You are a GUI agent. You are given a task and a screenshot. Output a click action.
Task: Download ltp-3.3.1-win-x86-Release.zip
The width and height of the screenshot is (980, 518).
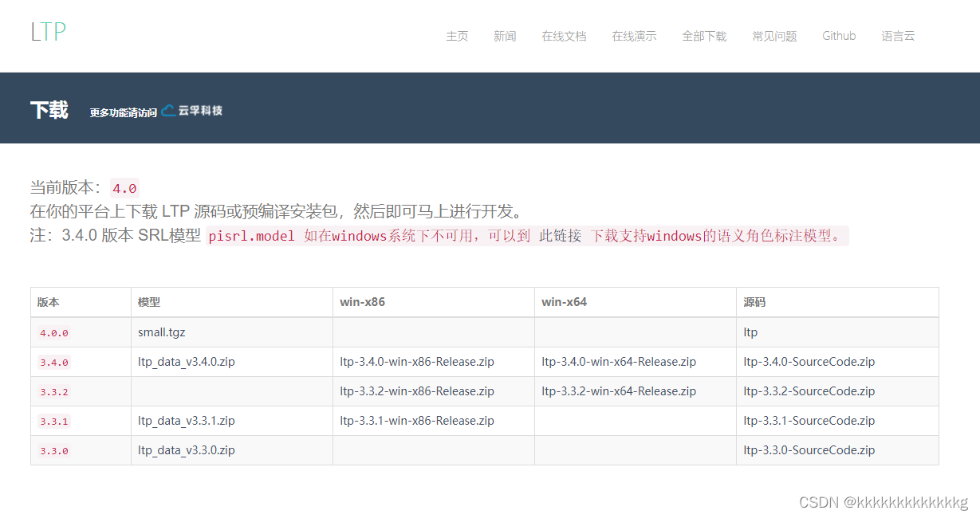click(x=417, y=421)
